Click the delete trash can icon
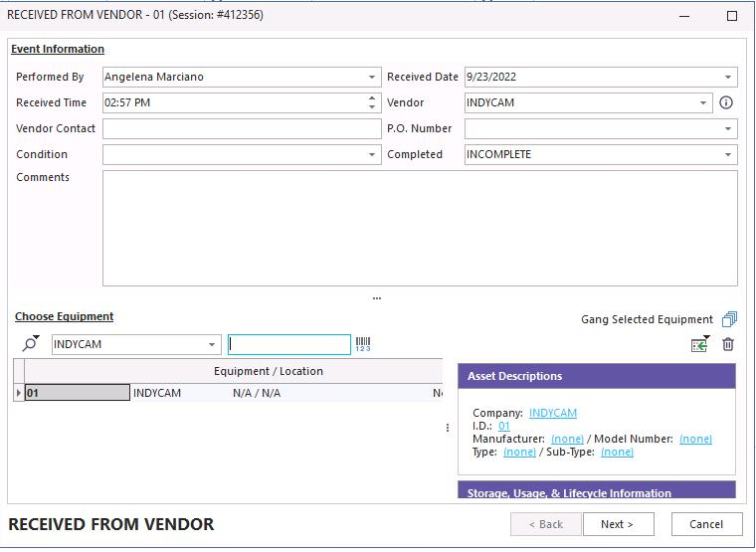Image resolution: width=756 pixels, height=552 pixels. [x=728, y=344]
